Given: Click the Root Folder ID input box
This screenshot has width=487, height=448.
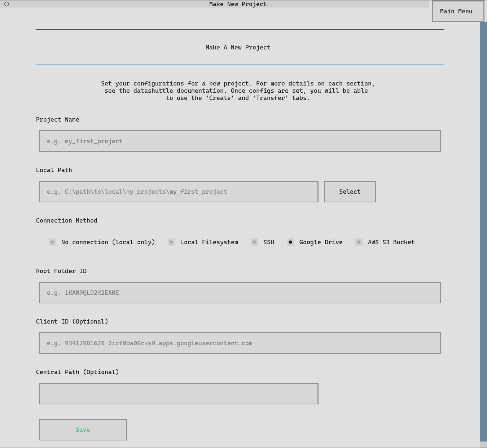Looking at the screenshot, I should point(240,293).
